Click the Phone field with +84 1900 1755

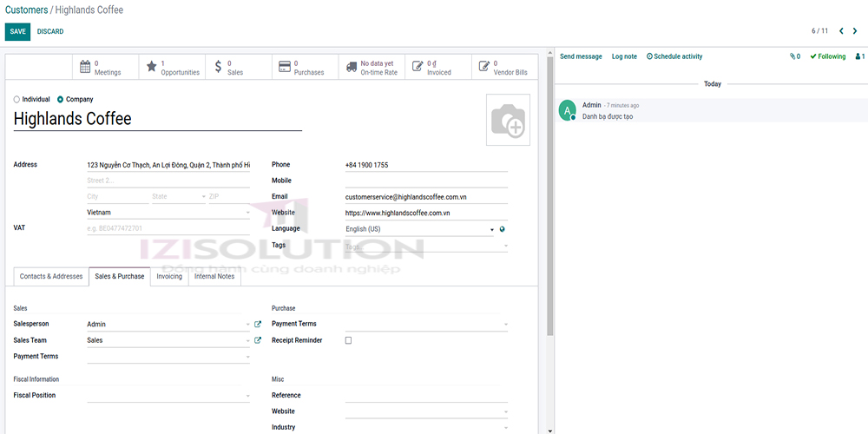426,165
